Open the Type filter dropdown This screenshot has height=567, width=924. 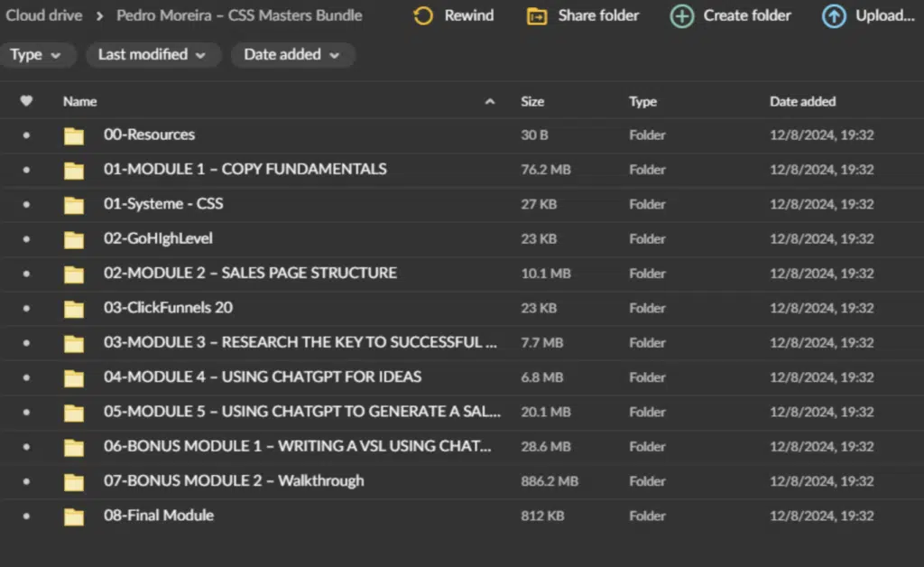tap(36, 55)
